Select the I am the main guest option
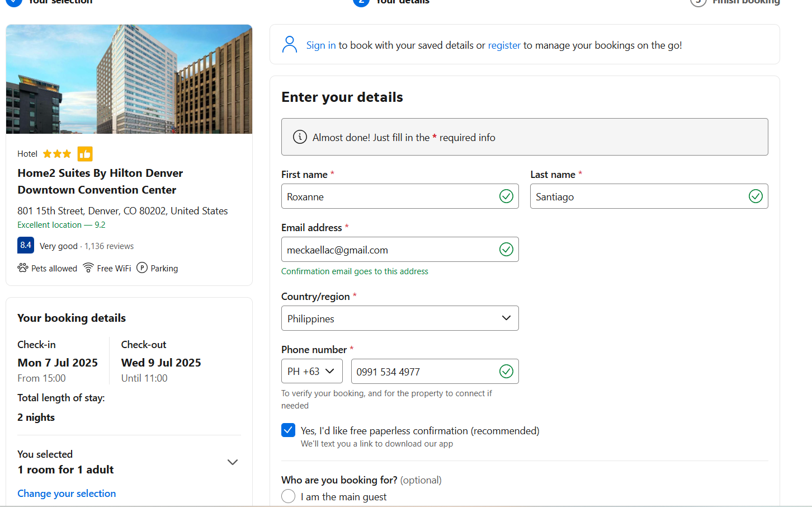Screen dimensions: 812x507 point(289,496)
